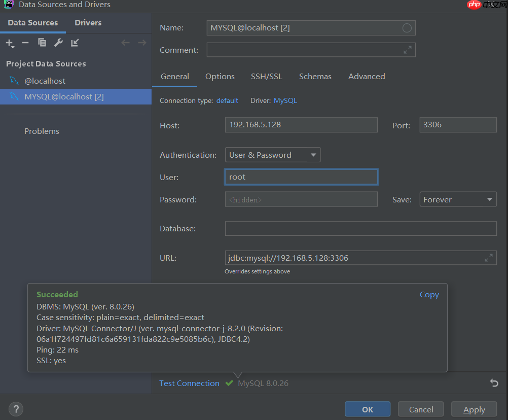Open the Problems section

[42, 131]
